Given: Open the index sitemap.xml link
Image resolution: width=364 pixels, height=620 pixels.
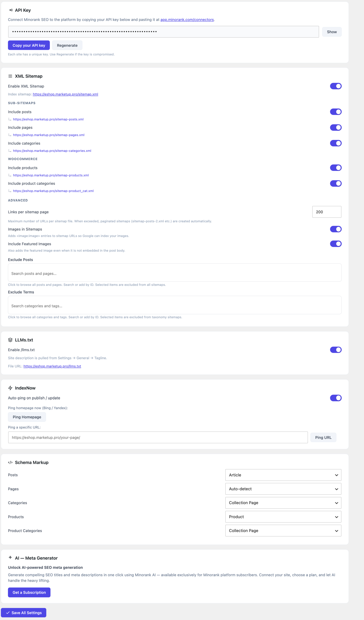Looking at the screenshot, I should 65,94.
